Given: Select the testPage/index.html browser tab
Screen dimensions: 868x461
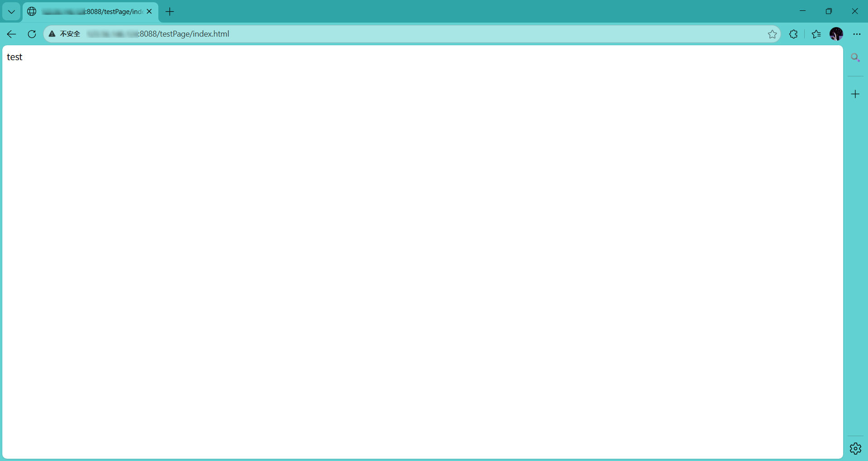Looking at the screenshot, I should click(90, 12).
